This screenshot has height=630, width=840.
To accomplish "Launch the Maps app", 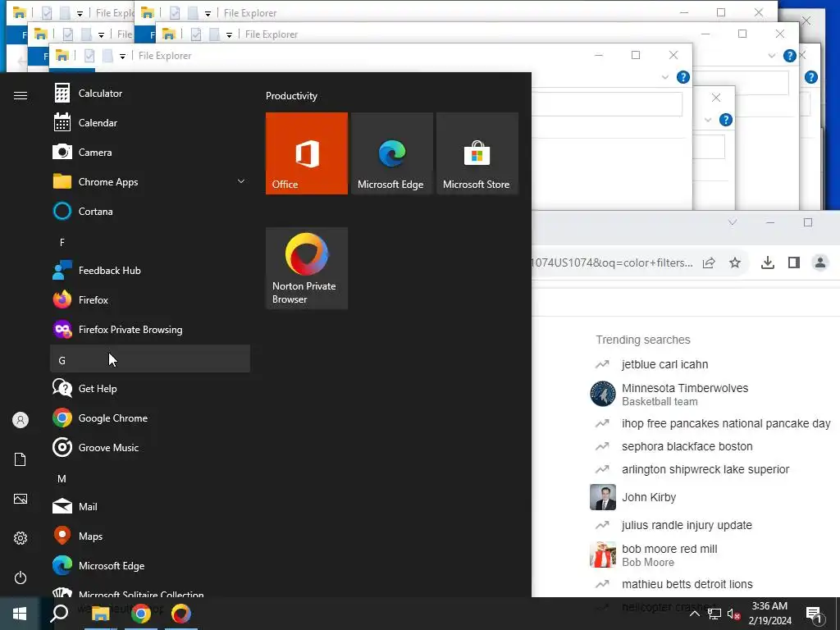I will tap(150, 536).
